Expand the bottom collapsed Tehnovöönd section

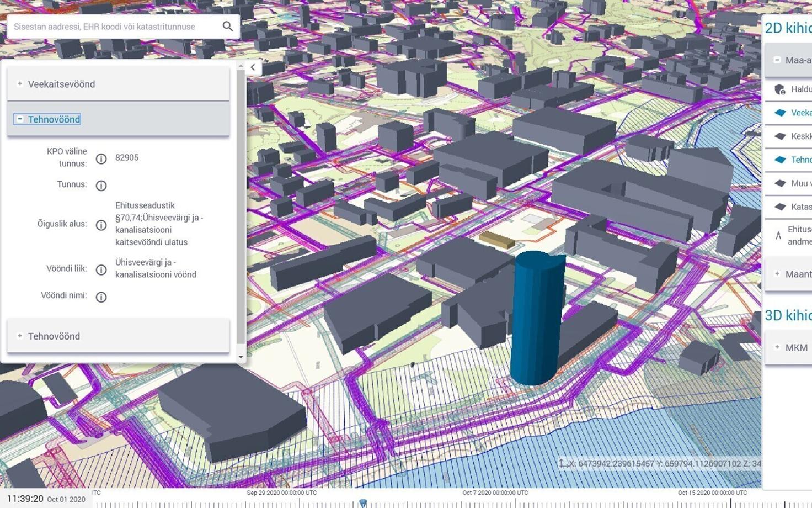pos(20,336)
